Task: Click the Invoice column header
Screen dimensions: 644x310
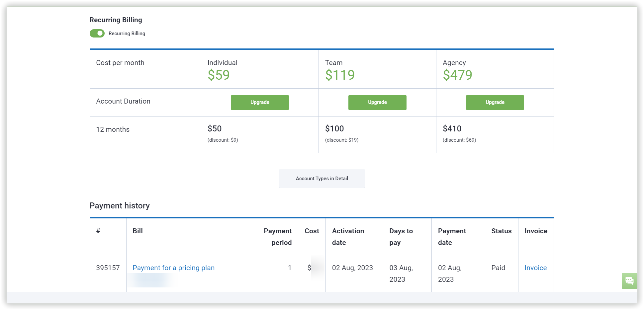Action: coord(536,231)
